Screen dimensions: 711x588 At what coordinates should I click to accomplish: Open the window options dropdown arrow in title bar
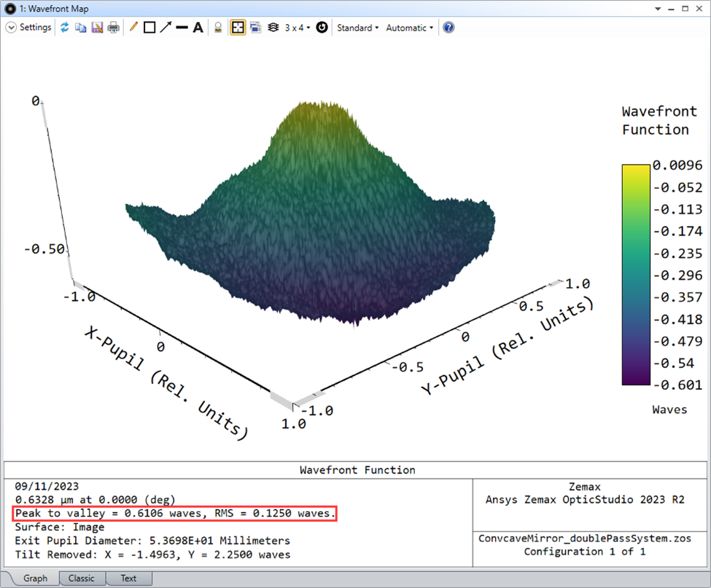pyautogui.click(x=658, y=9)
